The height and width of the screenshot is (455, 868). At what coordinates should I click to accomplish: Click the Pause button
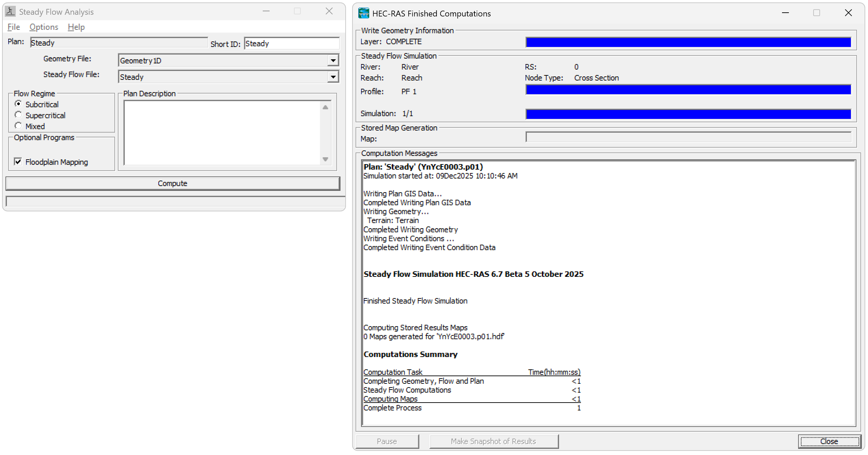(x=387, y=441)
